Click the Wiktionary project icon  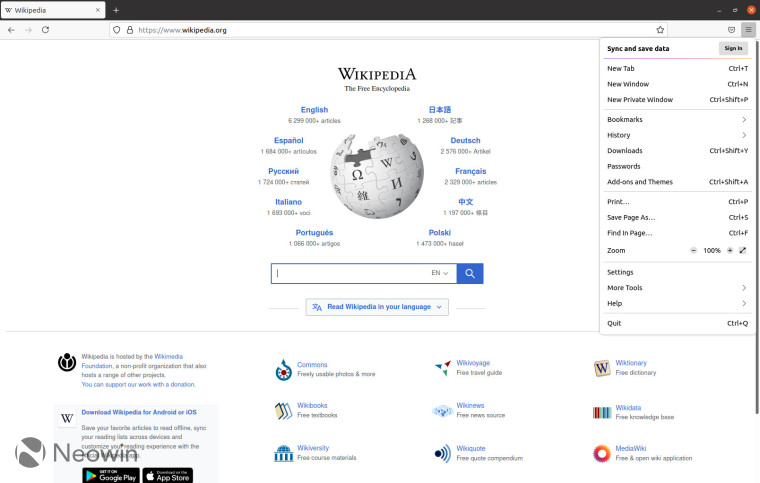pyautogui.click(x=602, y=368)
